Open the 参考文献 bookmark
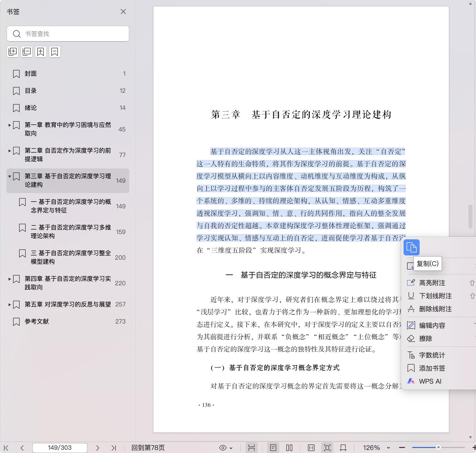 (x=37, y=322)
